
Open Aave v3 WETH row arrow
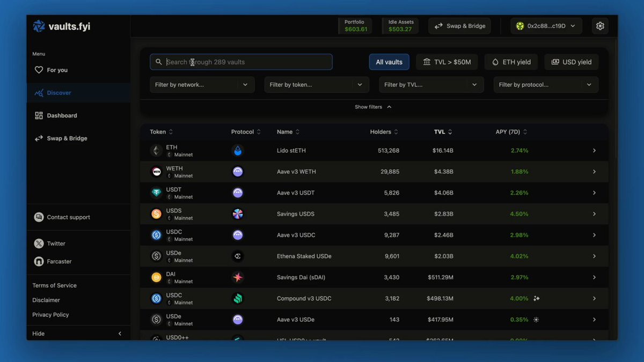[x=594, y=172]
